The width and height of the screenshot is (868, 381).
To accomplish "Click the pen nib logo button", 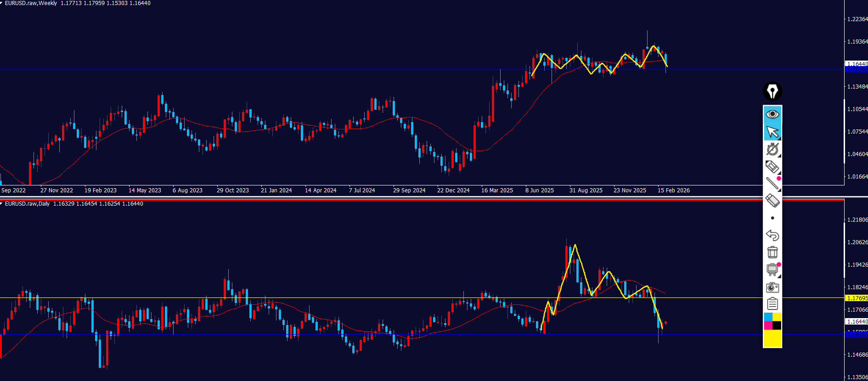I will (772, 91).
